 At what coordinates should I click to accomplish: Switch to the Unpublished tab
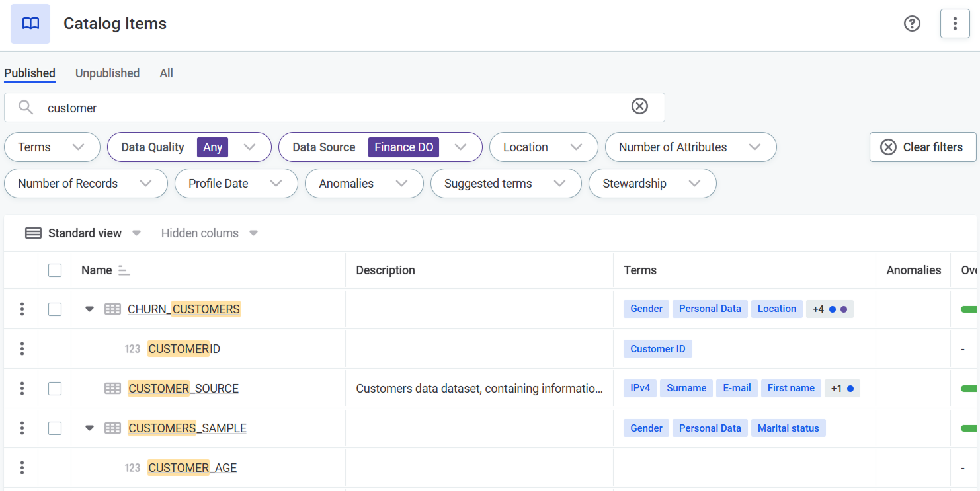click(x=107, y=73)
